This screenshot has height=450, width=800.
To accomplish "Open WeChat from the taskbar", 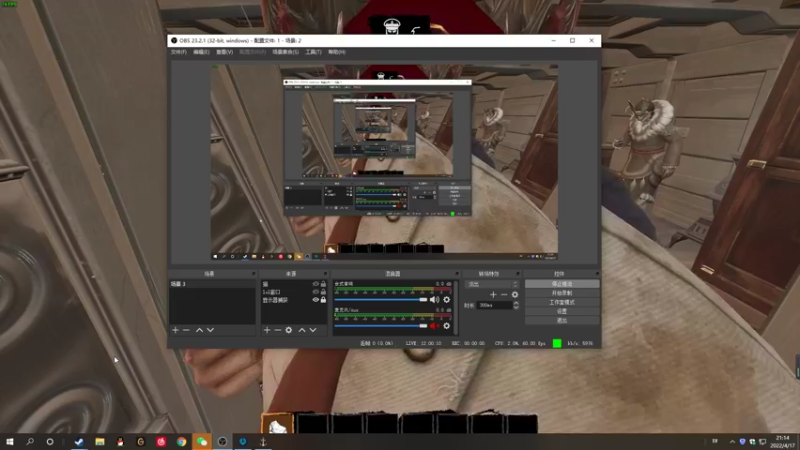I will point(202,441).
